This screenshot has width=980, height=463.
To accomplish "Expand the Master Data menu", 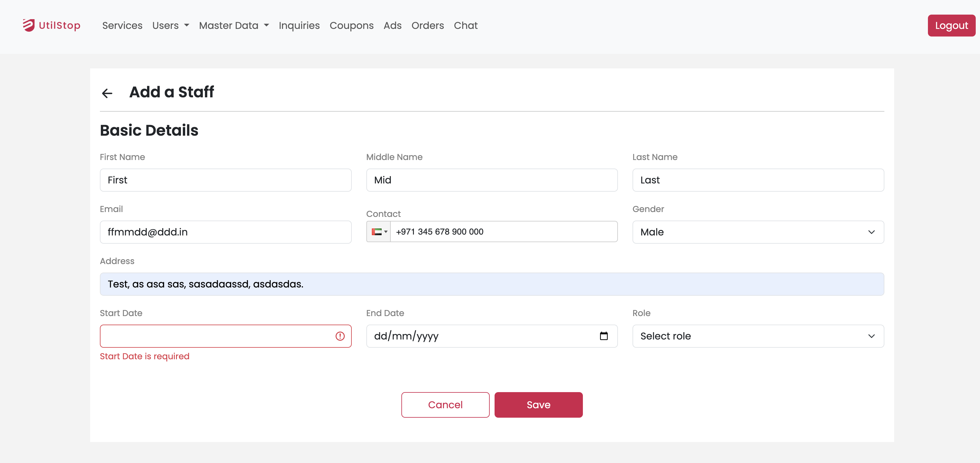I will 234,26.
